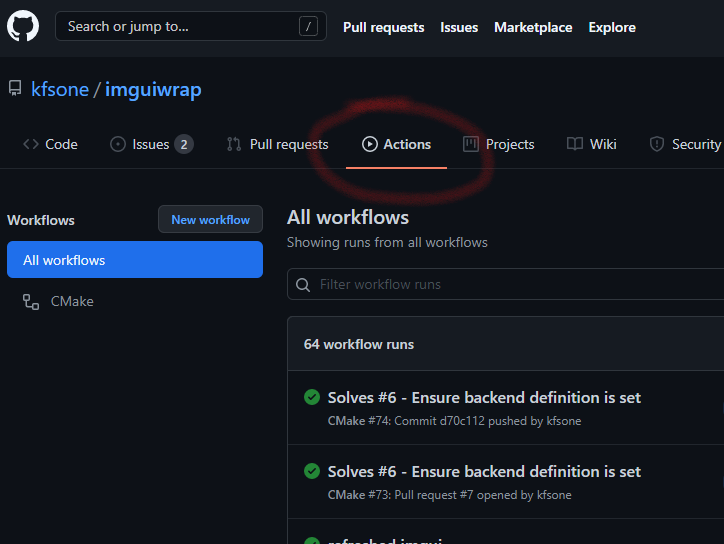Click the Pull requests tab branch icon
Screen dimensions: 724x544
pos(234,144)
